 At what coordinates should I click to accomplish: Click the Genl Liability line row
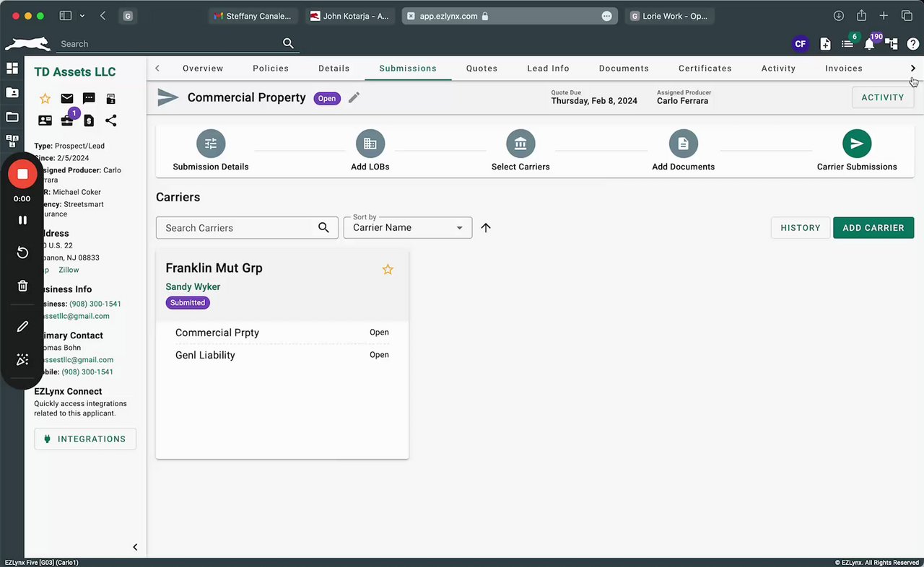point(282,355)
